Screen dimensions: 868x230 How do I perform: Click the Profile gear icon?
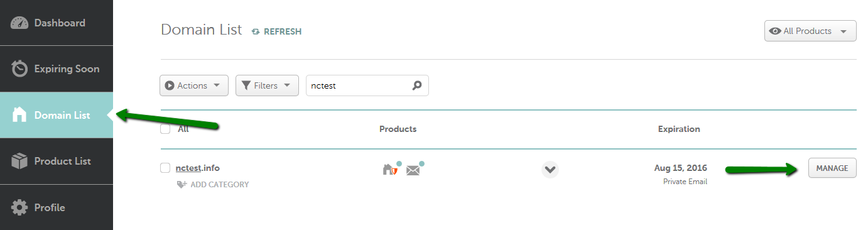19,207
